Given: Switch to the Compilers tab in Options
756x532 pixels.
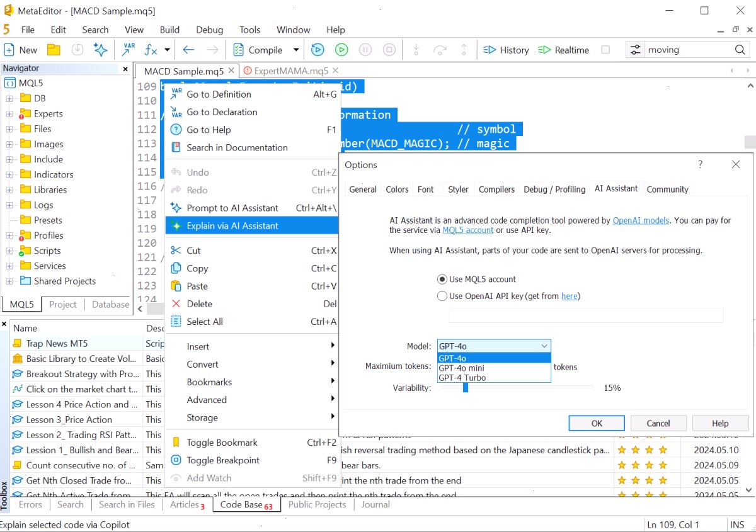Looking at the screenshot, I should (x=496, y=189).
